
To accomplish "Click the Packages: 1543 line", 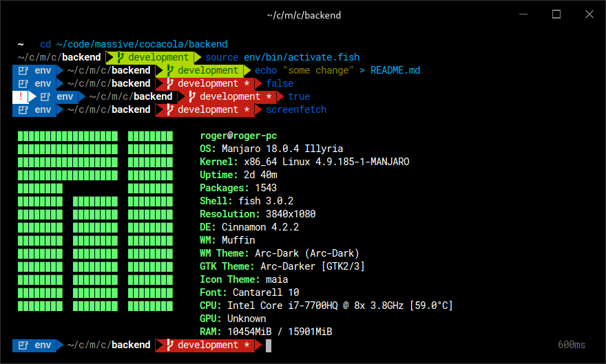I will [238, 188].
